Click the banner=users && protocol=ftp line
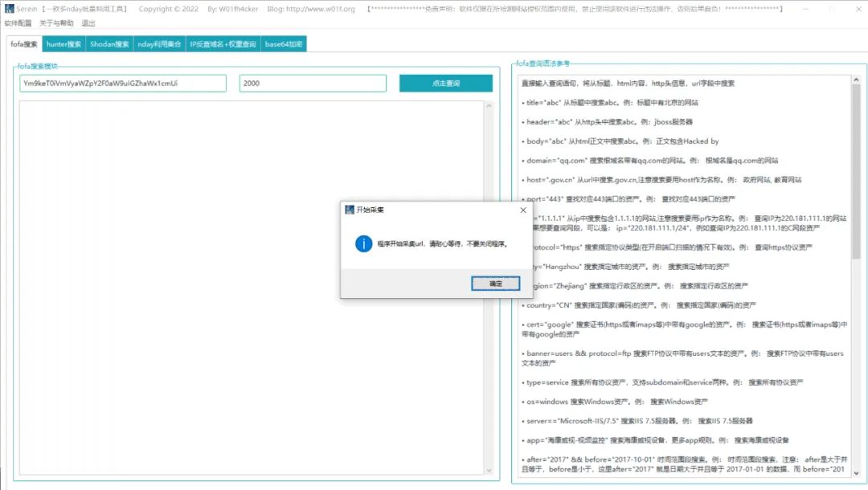This screenshot has width=868, height=490. click(x=682, y=357)
